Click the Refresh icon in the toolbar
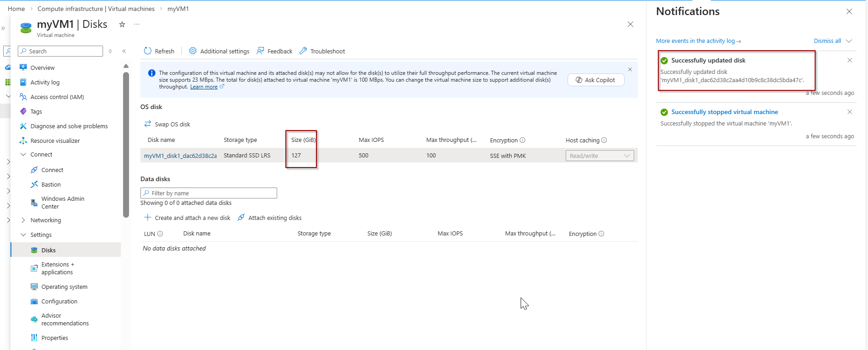The image size is (868, 350). (x=148, y=51)
